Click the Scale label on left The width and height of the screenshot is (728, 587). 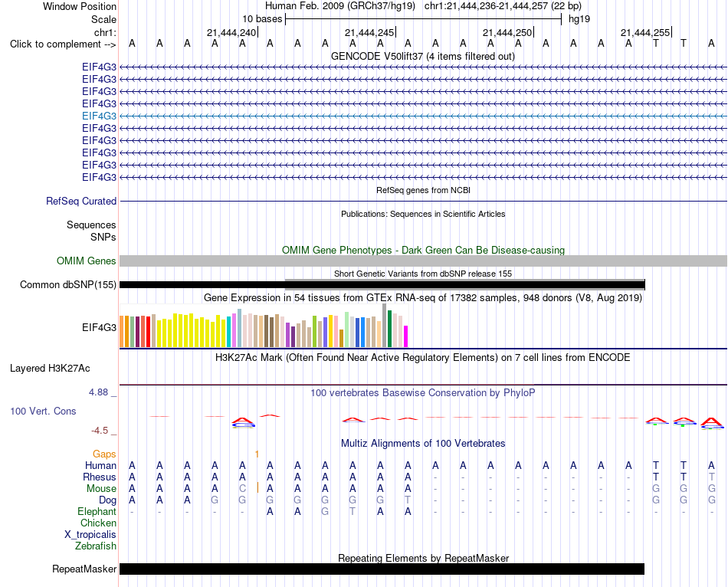pyautogui.click(x=103, y=19)
